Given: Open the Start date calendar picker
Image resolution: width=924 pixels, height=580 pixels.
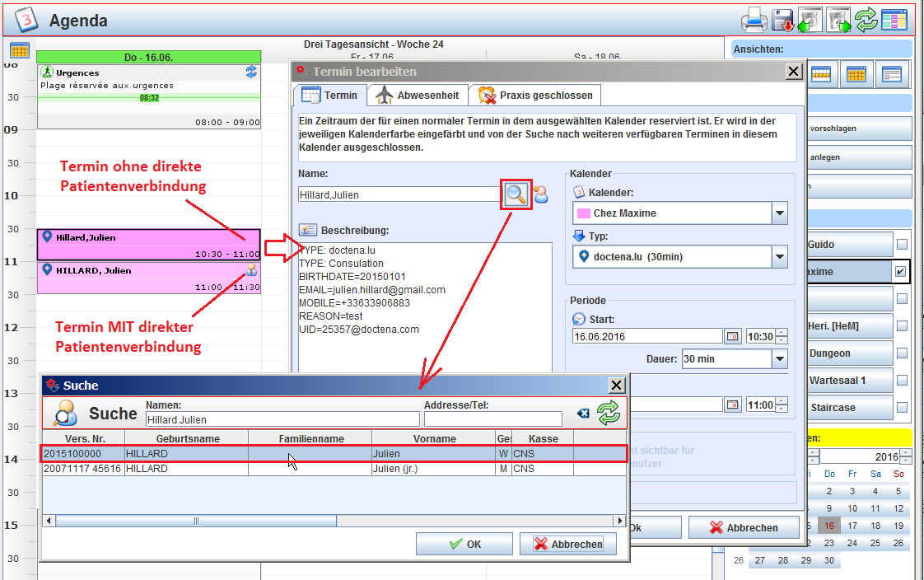Looking at the screenshot, I should click(x=732, y=336).
